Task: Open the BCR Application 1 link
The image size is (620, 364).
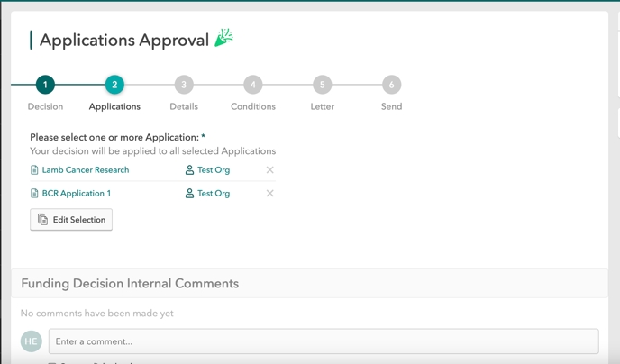Action: (x=77, y=194)
